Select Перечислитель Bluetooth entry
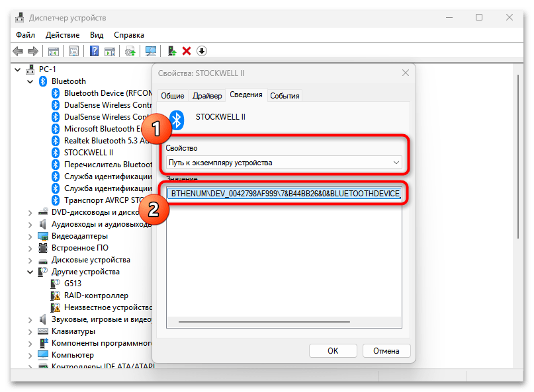 click(x=108, y=165)
